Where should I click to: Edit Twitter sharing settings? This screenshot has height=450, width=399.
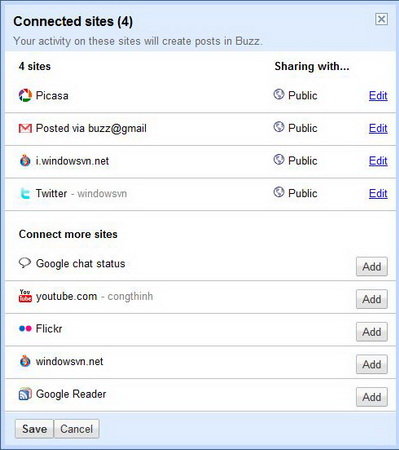coord(378,193)
